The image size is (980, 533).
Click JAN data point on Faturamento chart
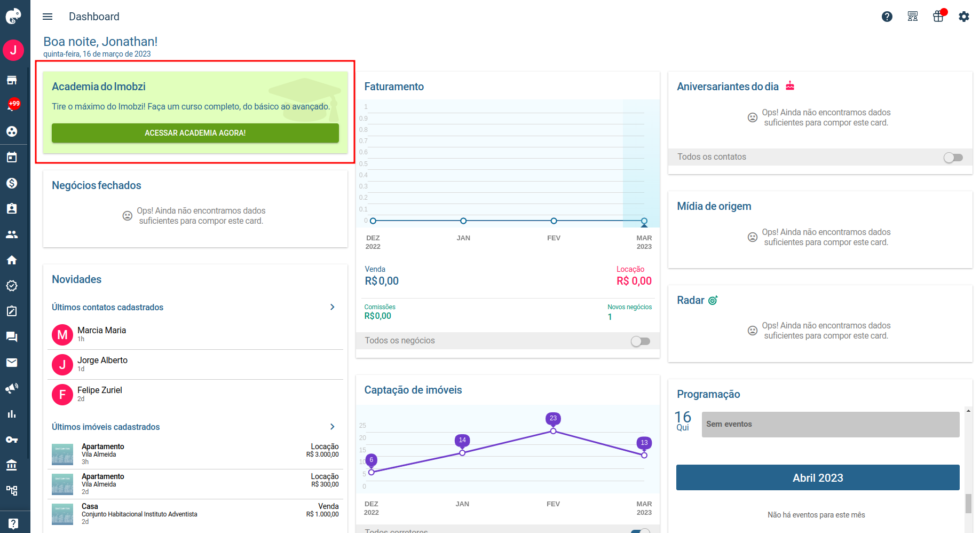click(x=463, y=221)
